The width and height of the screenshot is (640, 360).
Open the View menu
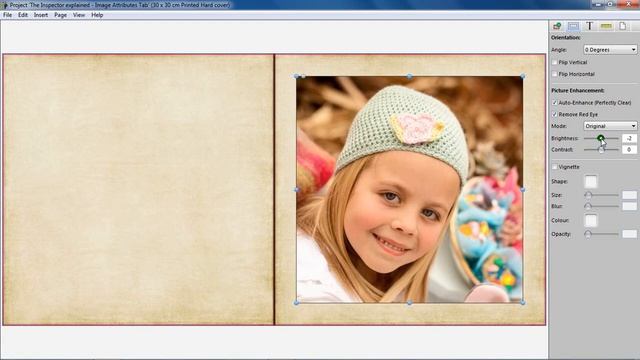(x=79, y=15)
